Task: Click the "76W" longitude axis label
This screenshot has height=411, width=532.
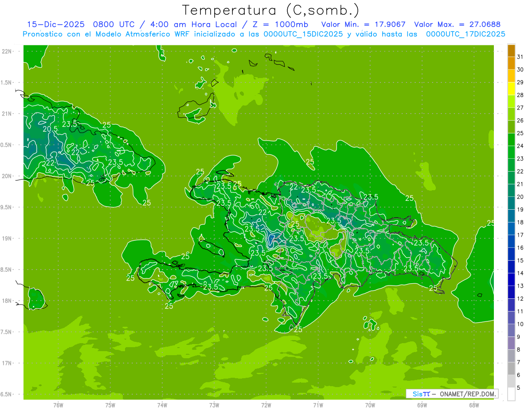Action: coord(58,405)
